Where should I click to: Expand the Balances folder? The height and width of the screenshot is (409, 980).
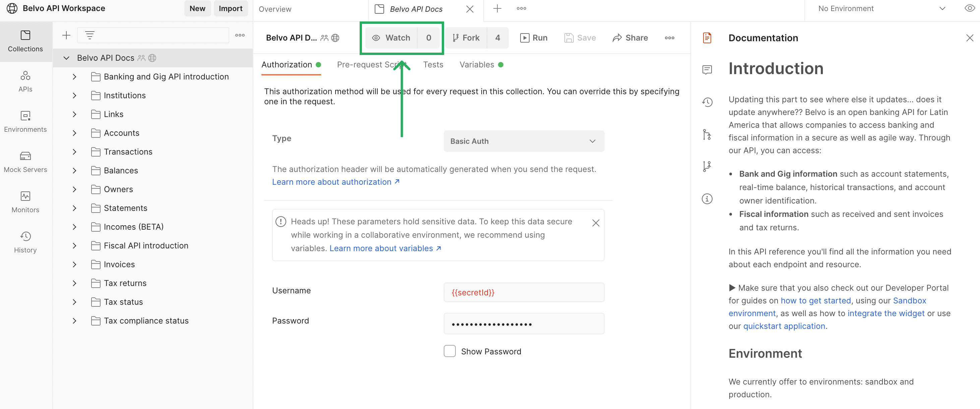tap(74, 170)
